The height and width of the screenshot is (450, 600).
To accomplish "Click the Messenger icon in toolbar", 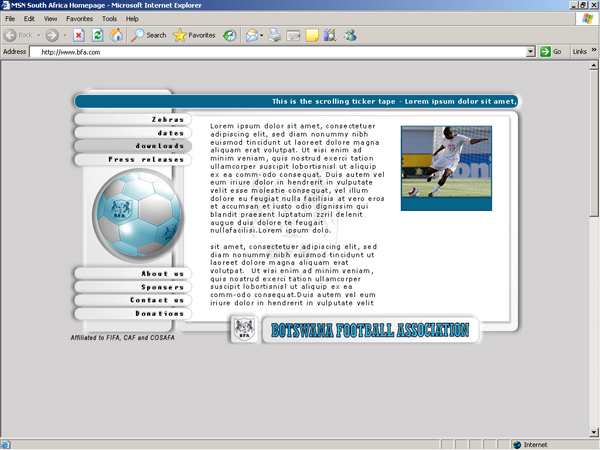I will (x=350, y=35).
